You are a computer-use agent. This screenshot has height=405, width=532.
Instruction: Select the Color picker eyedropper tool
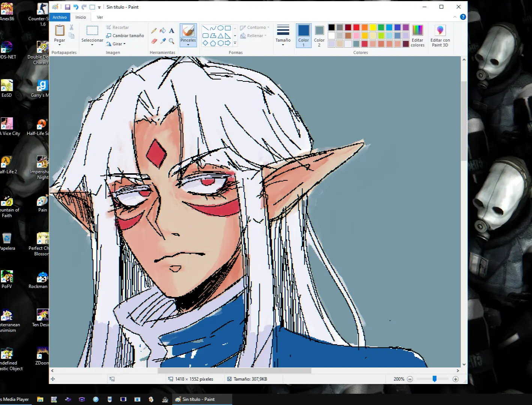163,41
